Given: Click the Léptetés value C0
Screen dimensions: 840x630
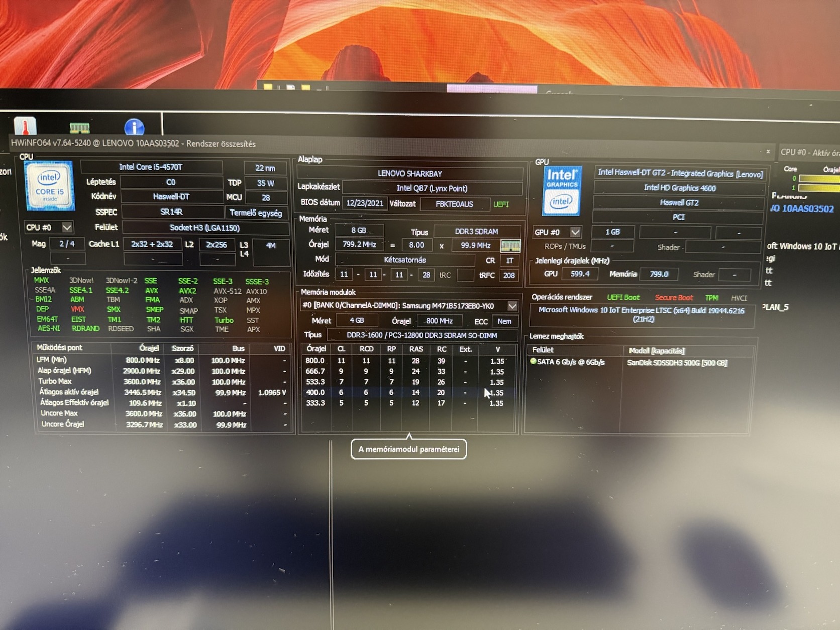Looking at the screenshot, I should click(x=171, y=182).
